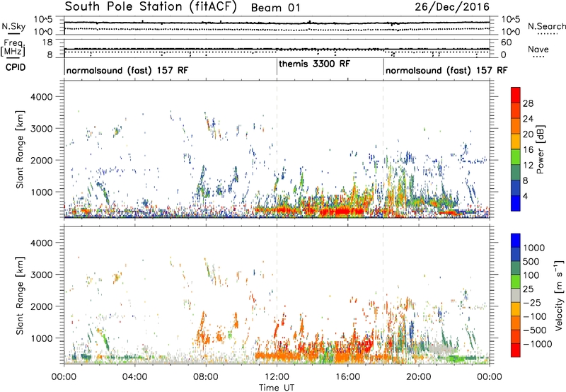This screenshot has width=566, height=392.
Task: Click the "-1000" value on Velocity colorbar
Action: click(537, 344)
